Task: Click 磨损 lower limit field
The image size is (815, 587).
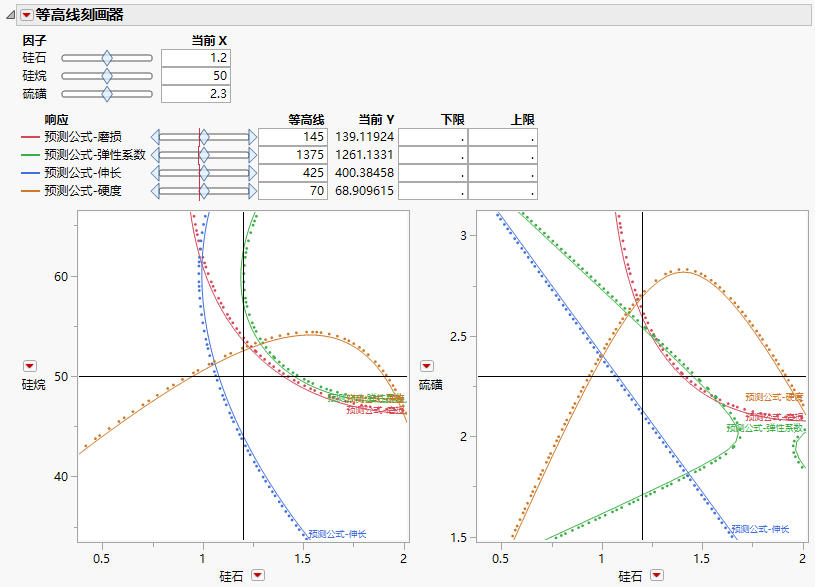Action: 433,137
